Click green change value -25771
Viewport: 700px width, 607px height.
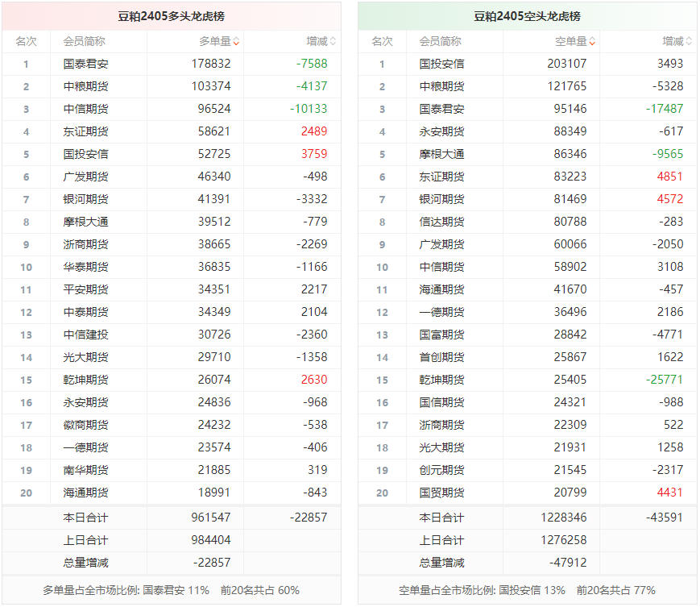665,380
